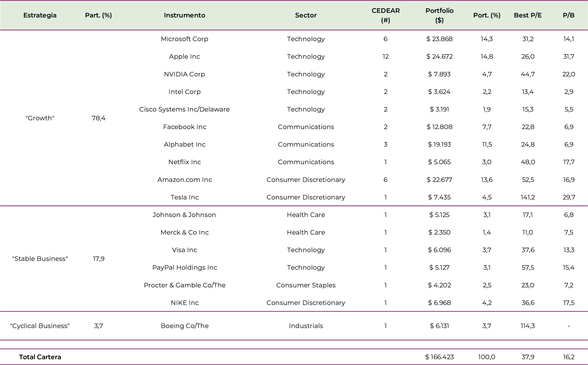Click the Industrials sector cell
Image resolution: width=588 pixels, height=365 pixels.
[x=306, y=326]
